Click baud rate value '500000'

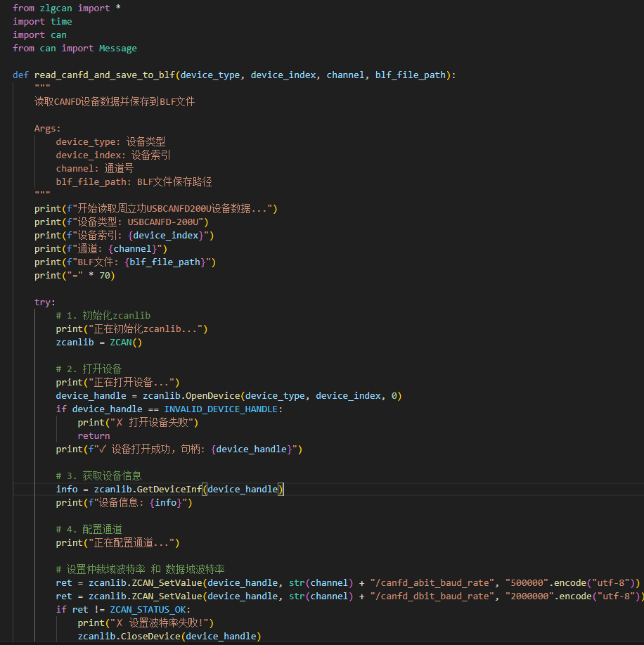click(527, 583)
